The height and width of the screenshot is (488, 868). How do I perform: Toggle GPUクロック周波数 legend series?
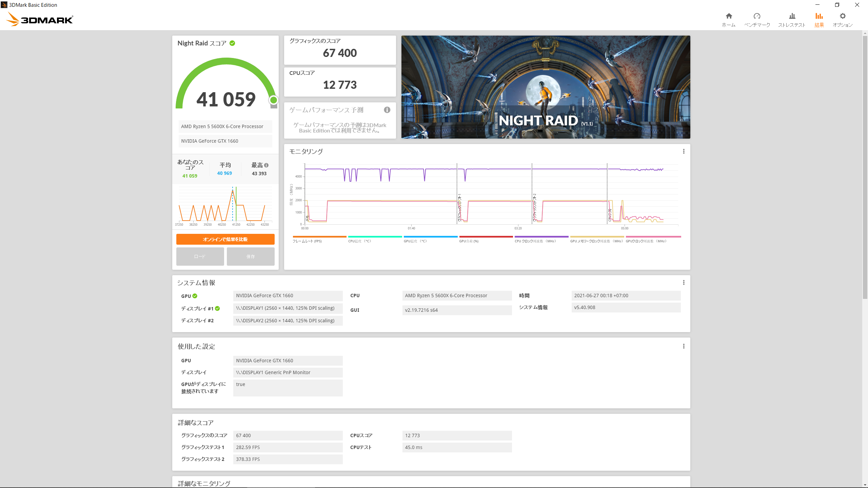pos(653,240)
